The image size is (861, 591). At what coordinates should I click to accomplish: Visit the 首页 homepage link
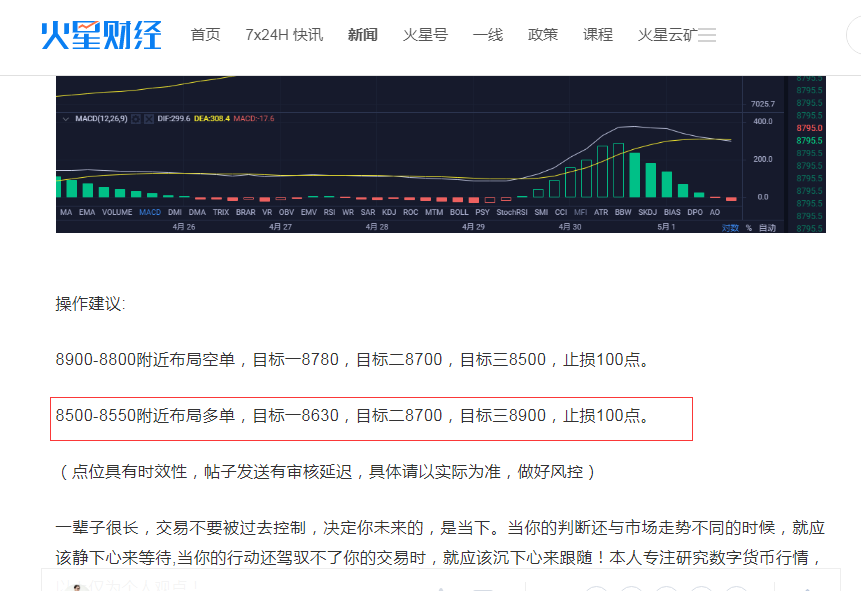(205, 33)
